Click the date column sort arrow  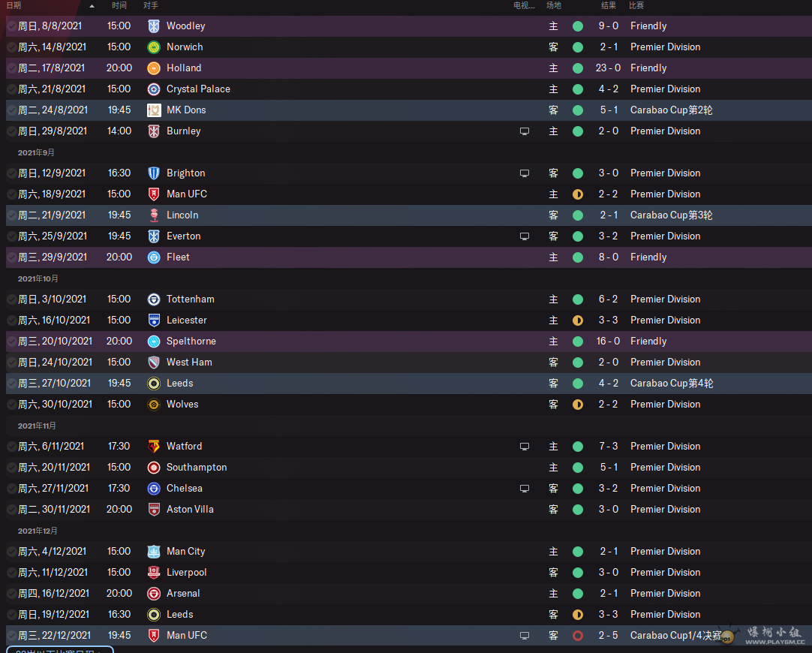point(92,6)
